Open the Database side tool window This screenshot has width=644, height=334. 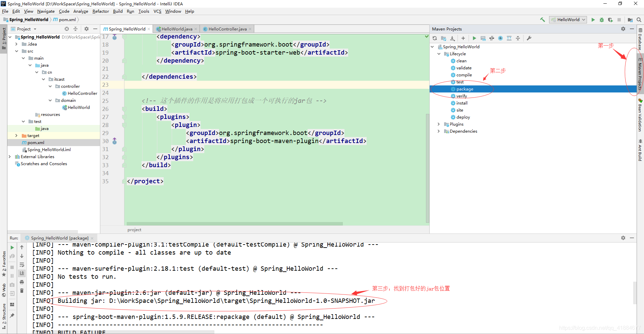pos(640,39)
